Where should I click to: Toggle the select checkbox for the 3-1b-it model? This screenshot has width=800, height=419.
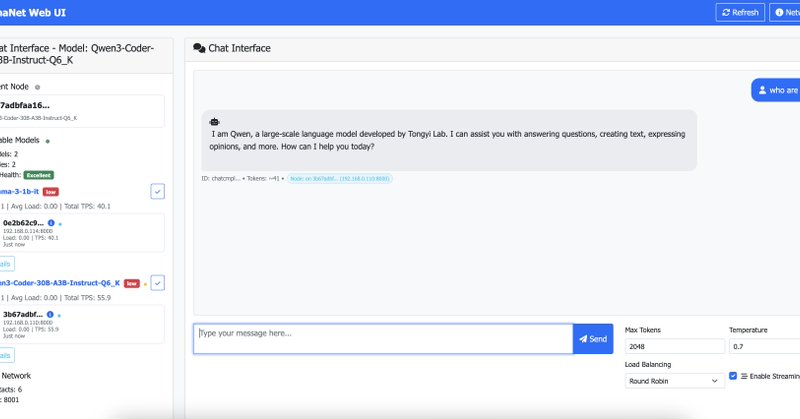pos(158,192)
